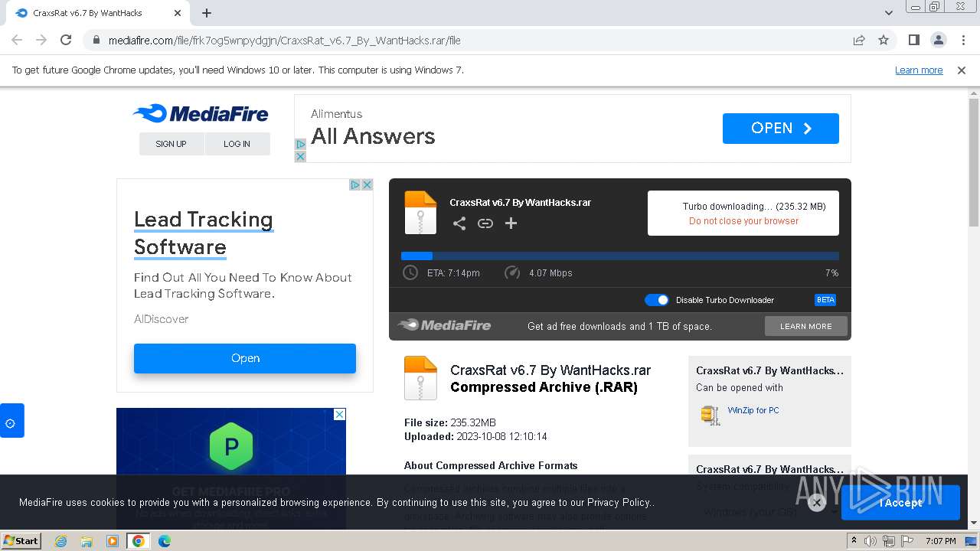Open Microsoft Edge from taskbar
Viewport: 980px width, 551px height.
(164, 541)
